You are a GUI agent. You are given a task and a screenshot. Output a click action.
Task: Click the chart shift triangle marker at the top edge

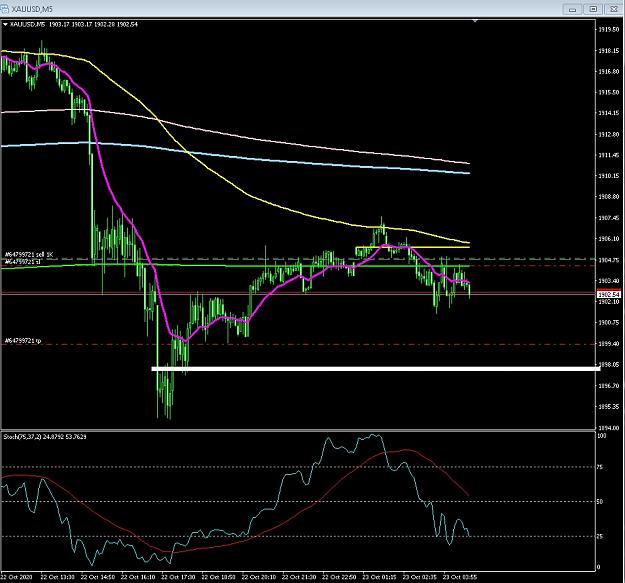(475, 20)
